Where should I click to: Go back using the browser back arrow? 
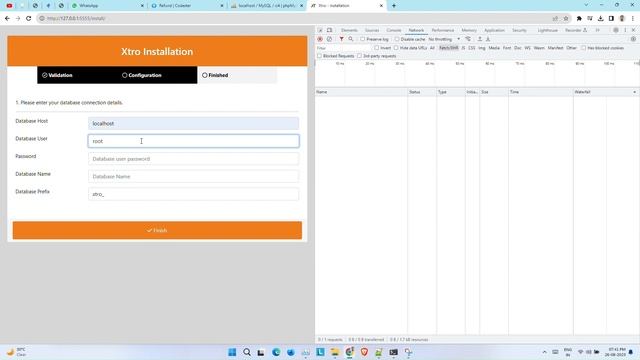coord(7,18)
